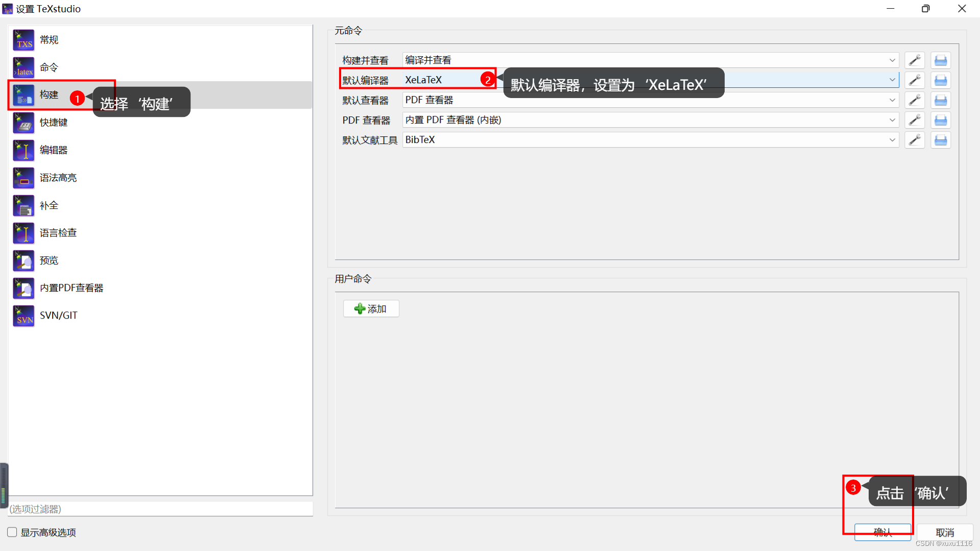Switch to the SVN/GIT settings page
Viewport: 980px width, 551px height.
pyautogui.click(x=160, y=316)
